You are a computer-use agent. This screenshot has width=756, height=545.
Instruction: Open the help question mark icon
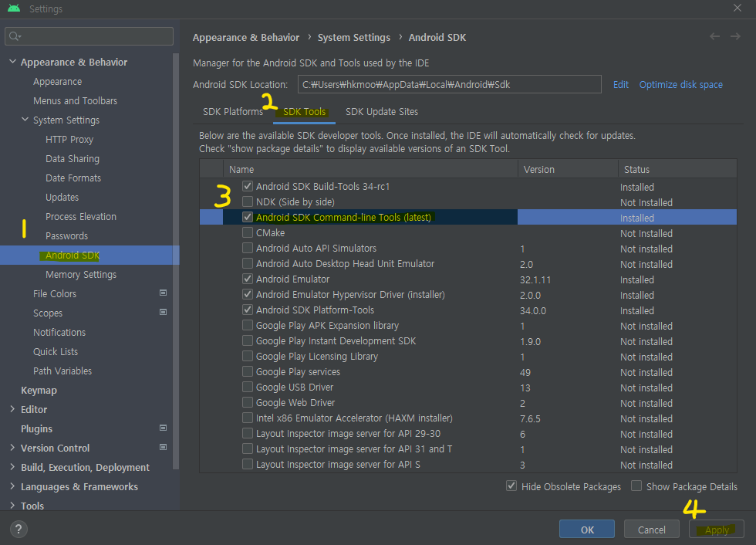pos(19,529)
